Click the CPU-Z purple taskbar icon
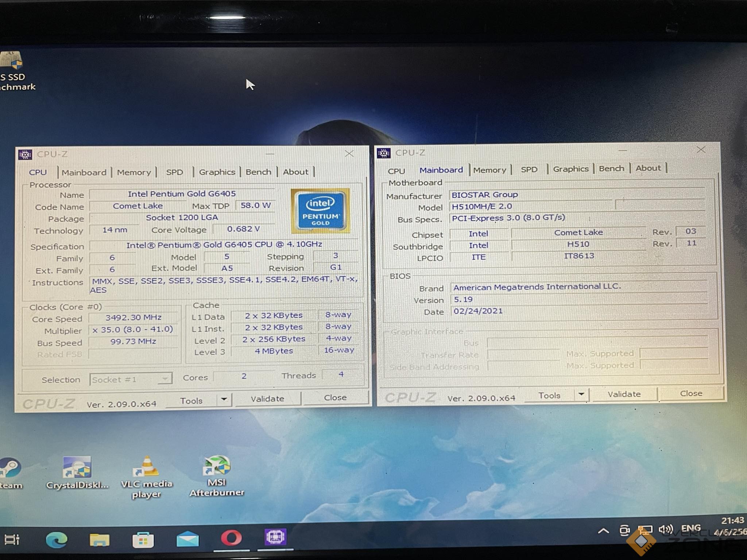Viewport: 747px width, 560px height. coord(275,537)
